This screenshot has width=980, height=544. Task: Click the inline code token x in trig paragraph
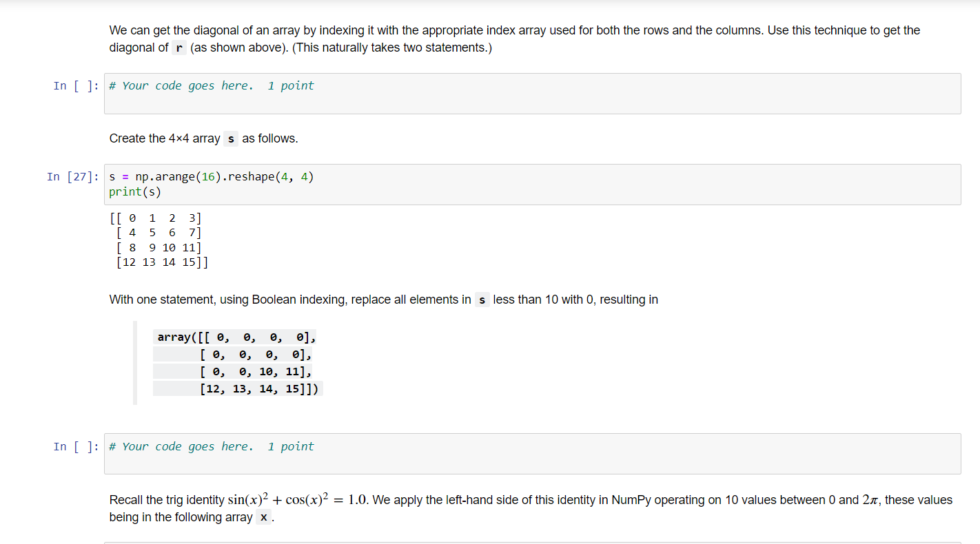[x=261, y=517]
